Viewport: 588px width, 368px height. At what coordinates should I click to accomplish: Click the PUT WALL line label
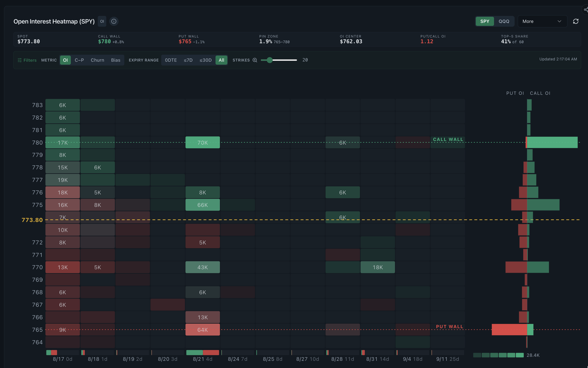pyautogui.click(x=449, y=327)
